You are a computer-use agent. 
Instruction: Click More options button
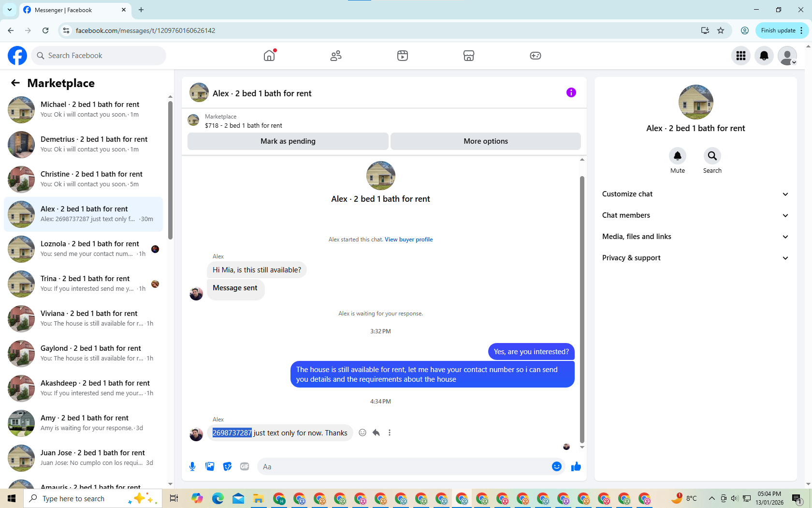click(x=486, y=141)
